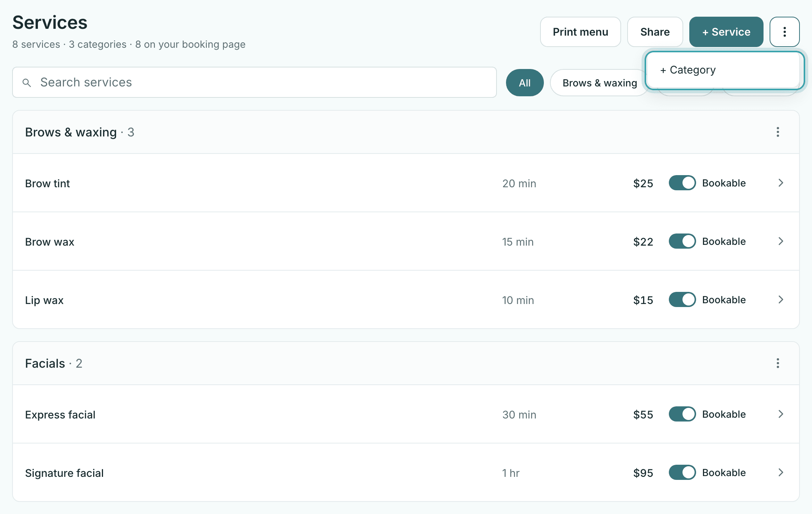Click the 20 min duration text

coord(519,183)
